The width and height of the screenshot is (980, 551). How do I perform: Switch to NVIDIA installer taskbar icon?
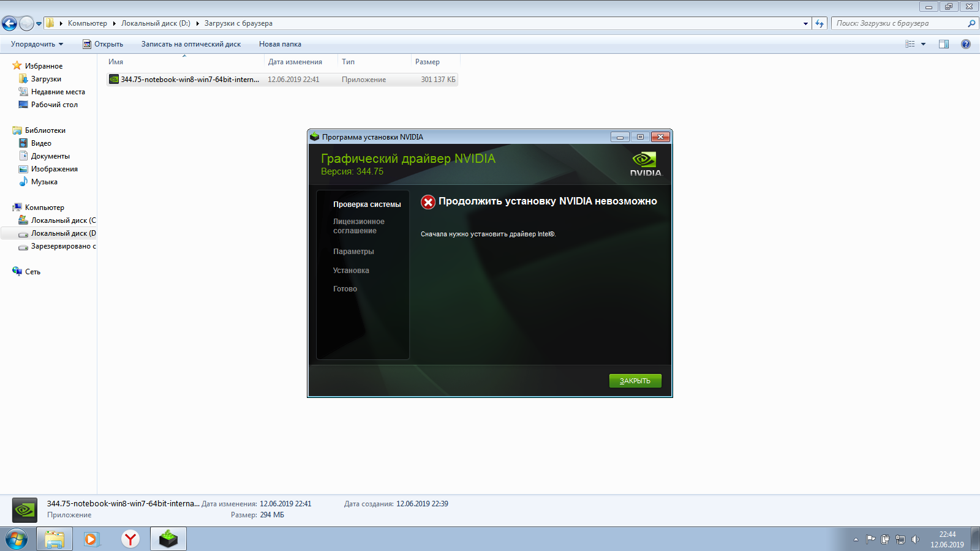(168, 539)
